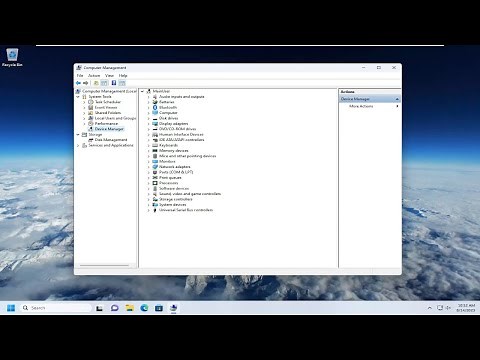This screenshot has height=360, width=480.
Task: Click the Back arrow toolbar icon
Action: (78, 83)
